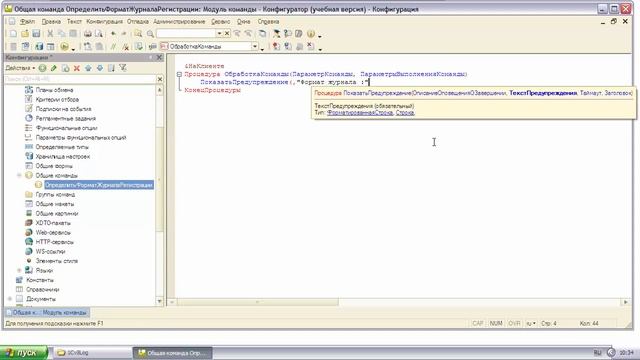
Task: Click the subsystem filter funnel icon
Action: (x=123, y=68)
